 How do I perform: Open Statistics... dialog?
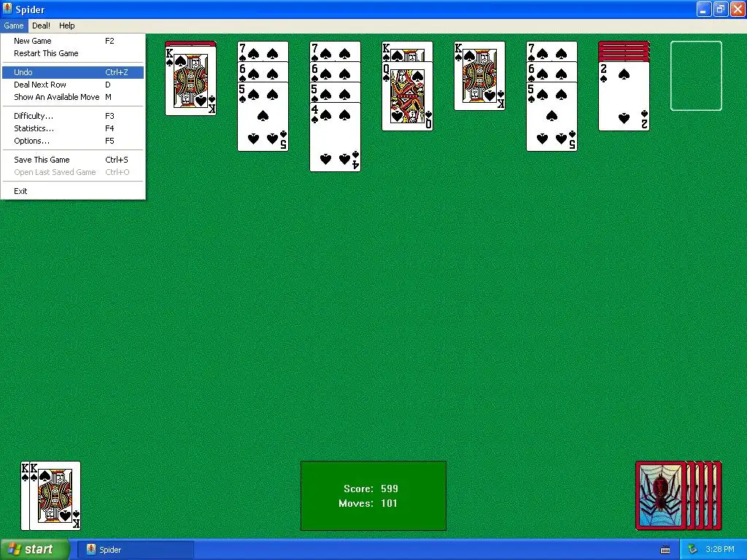tap(73, 128)
